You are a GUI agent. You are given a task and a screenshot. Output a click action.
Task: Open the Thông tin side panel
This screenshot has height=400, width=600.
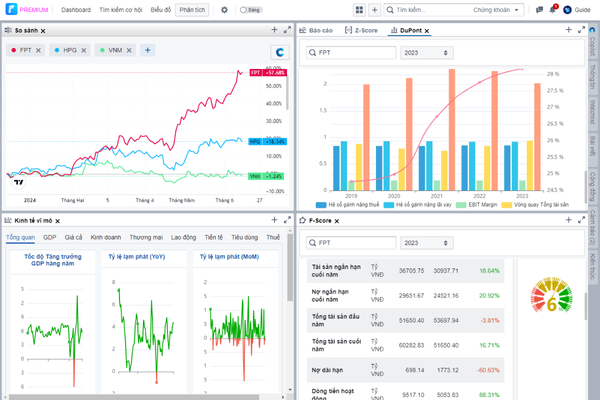tap(592, 76)
